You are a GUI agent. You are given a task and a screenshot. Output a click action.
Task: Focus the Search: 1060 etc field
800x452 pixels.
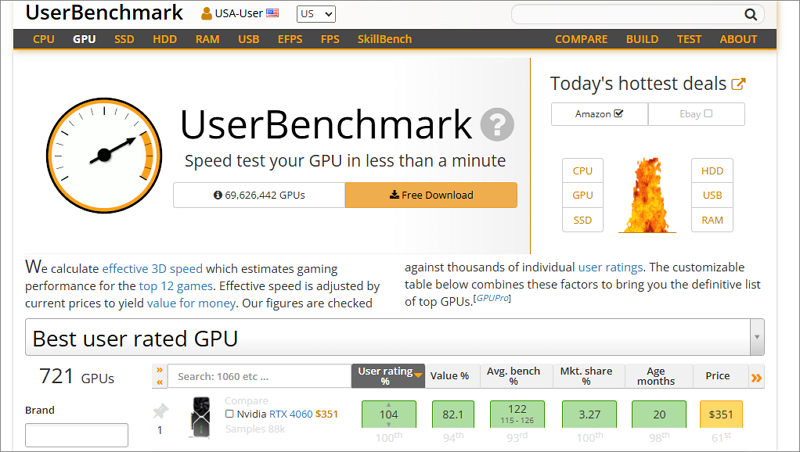(x=259, y=376)
